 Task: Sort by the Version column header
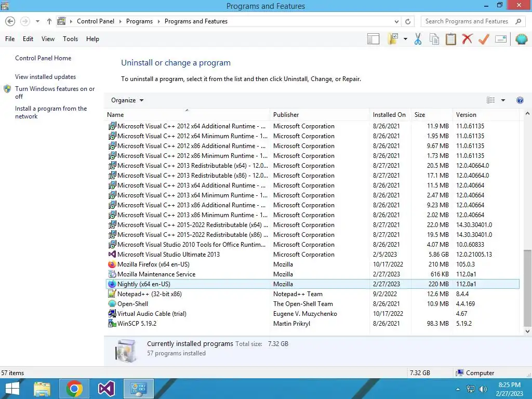point(486,115)
